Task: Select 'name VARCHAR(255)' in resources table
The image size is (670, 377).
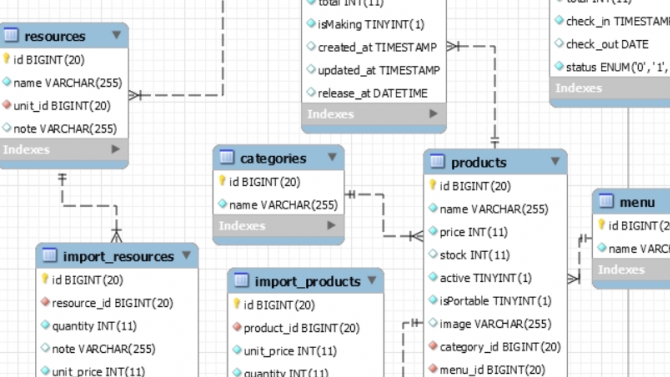Action: (68, 82)
